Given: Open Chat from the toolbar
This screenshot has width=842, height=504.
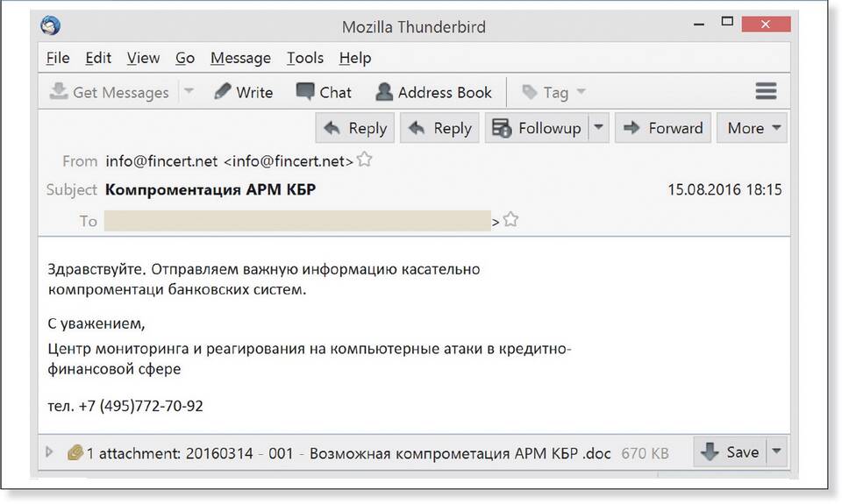Looking at the screenshot, I should point(324,92).
